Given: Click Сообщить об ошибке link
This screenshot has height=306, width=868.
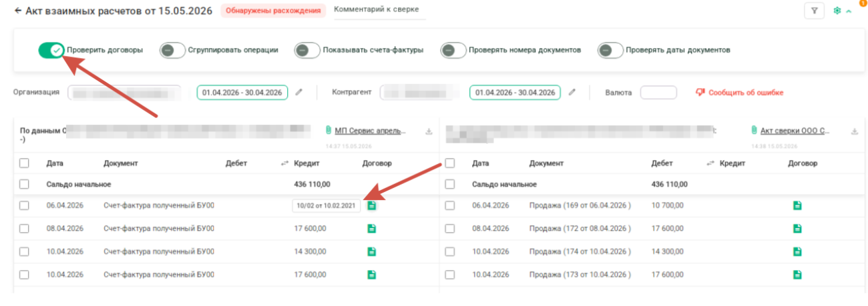Looking at the screenshot, I should (x=746, y=93).
